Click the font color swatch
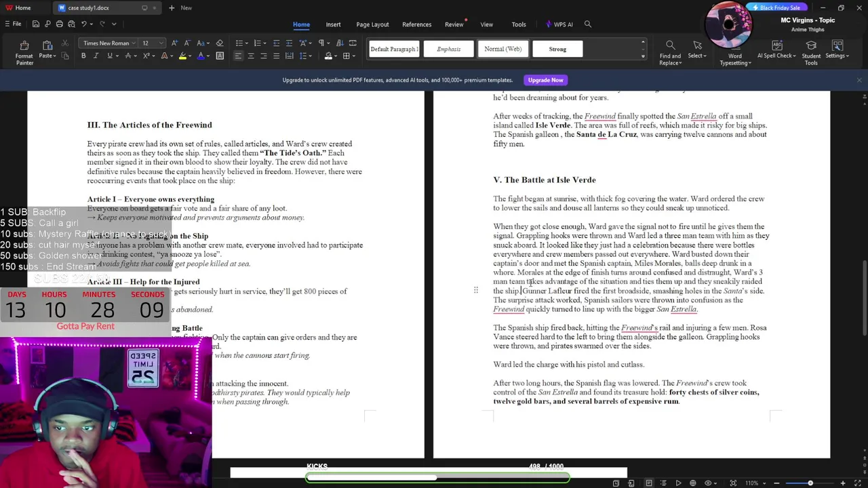This screenshot has width=868, height=488. (x=200, y=56)
